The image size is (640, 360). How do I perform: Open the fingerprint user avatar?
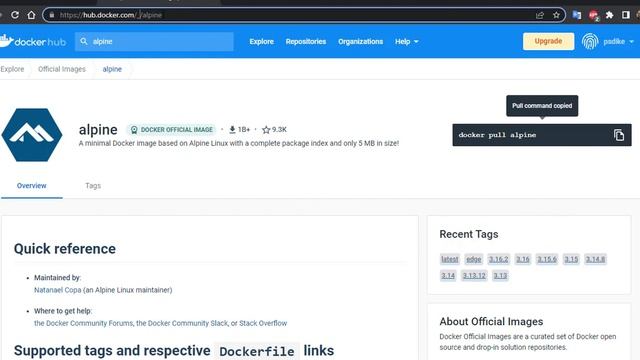(x=590, y=41)
